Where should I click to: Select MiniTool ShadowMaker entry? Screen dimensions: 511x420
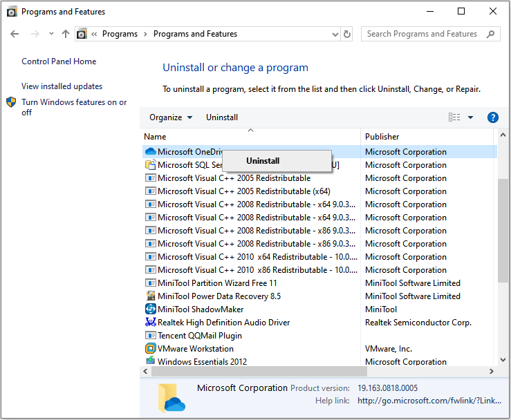click(x=201, y=309)
